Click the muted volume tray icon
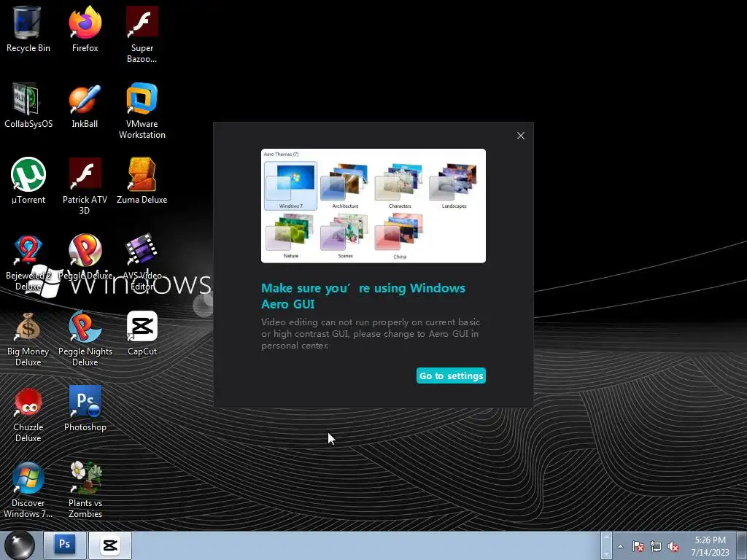This screenshot has height=560, width=747. click(673, 546)
